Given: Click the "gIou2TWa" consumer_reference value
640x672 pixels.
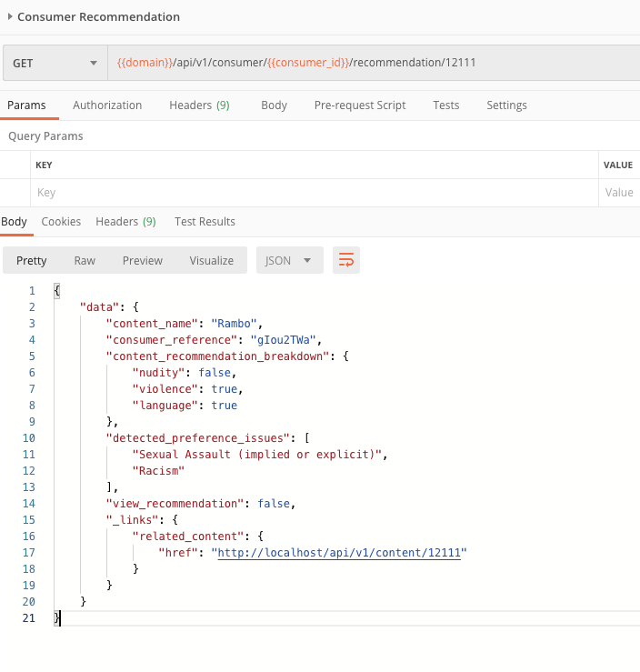Looking at the screenshot, I should [x=283, y=340].
